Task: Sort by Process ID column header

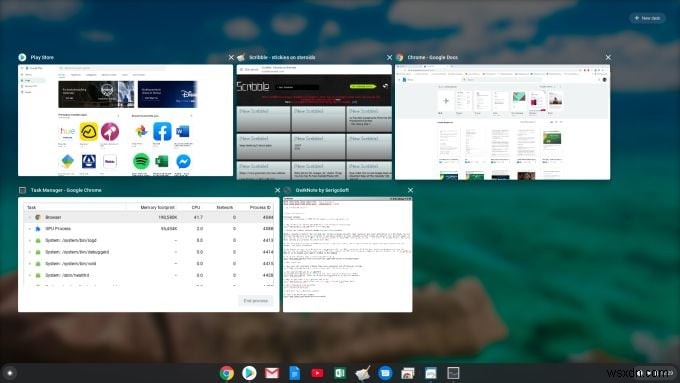Action: [x=260, y=207]
